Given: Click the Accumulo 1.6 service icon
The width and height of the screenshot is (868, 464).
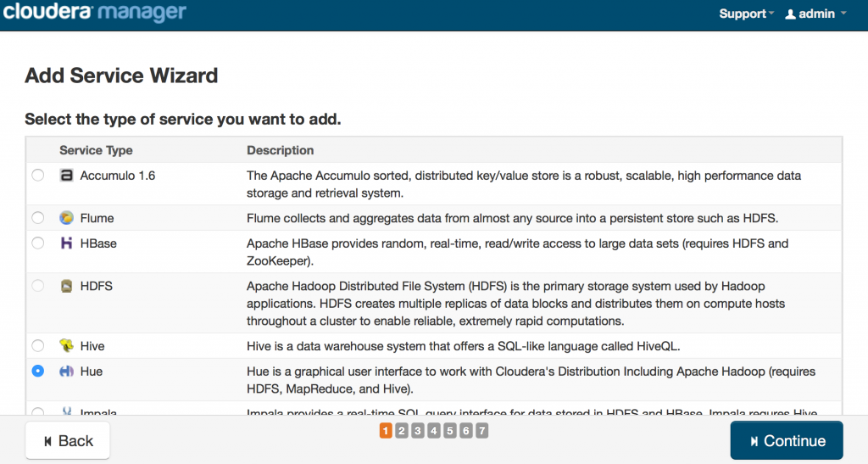Looking at the screenshot, I should coord(66,176).
